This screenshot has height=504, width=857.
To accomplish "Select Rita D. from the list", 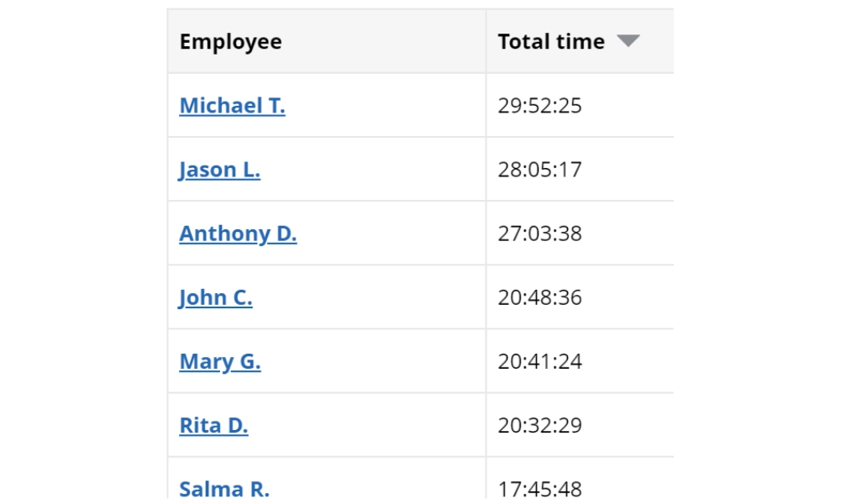I will point(213,424).
